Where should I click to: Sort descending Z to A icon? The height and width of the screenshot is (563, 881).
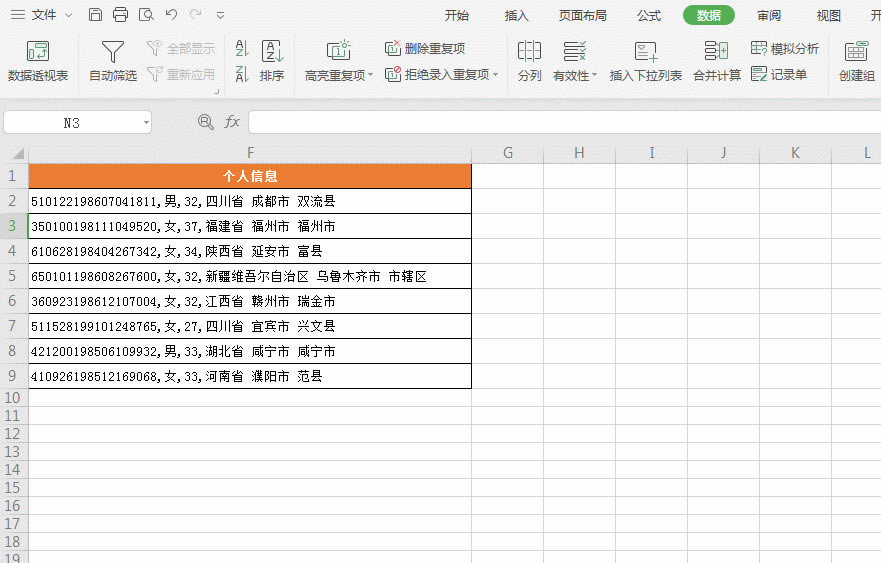click(242, 74)
